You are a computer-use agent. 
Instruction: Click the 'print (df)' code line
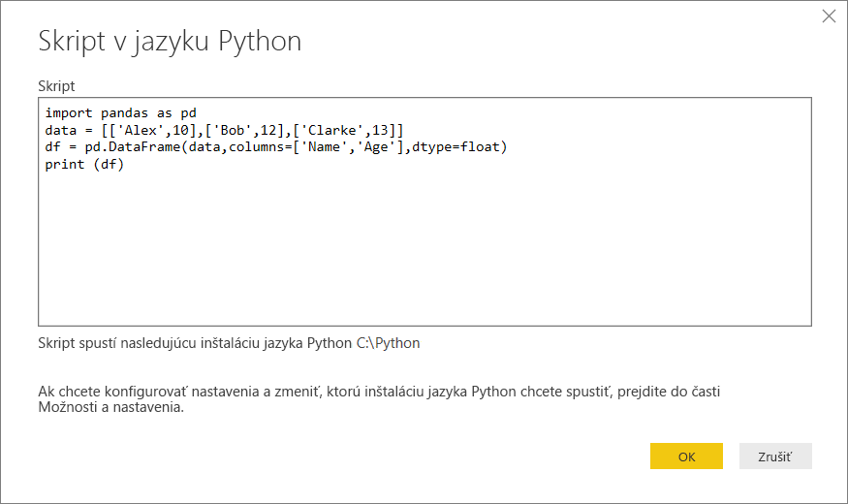(84, 165)
